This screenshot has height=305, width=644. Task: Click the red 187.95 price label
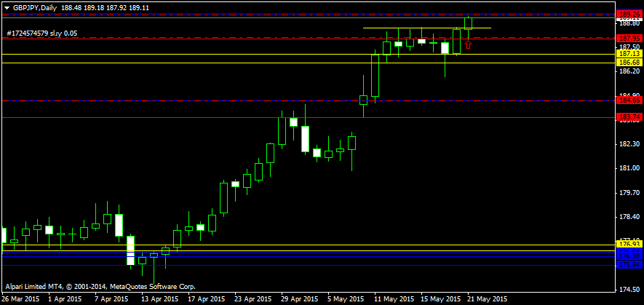629,39
